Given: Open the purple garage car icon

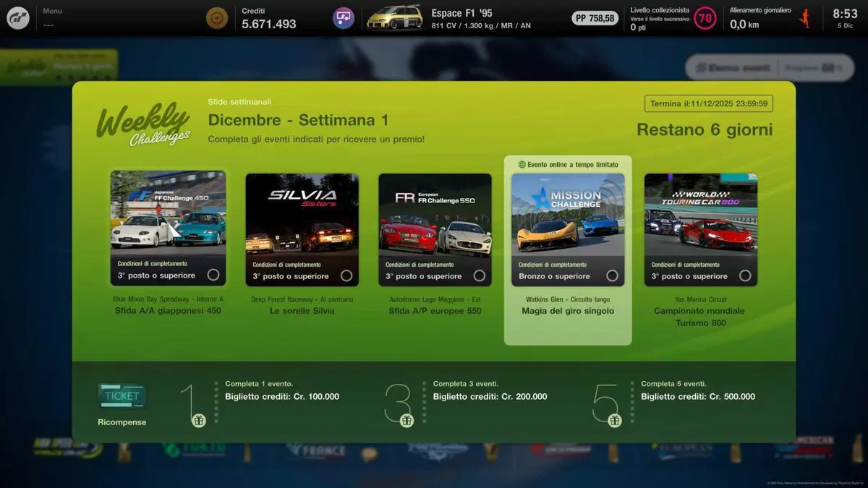Looking at the screenshot, I should (x=344, y=18).
